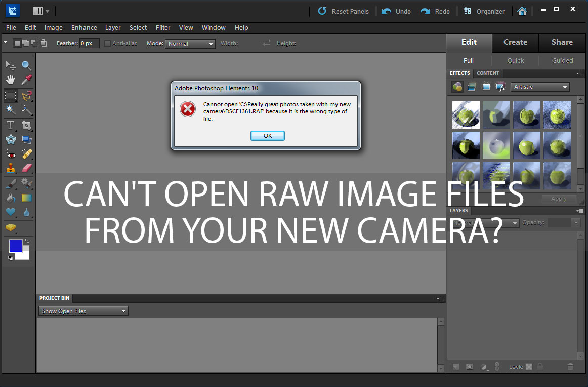
Task: Select the Red Eye Removal tool
Action: tap(11, 154)
